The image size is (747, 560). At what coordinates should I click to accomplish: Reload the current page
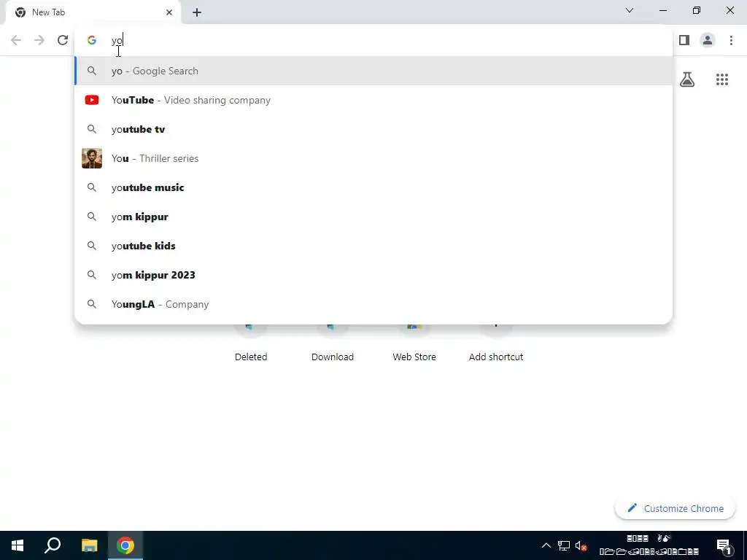pos(63,40)
